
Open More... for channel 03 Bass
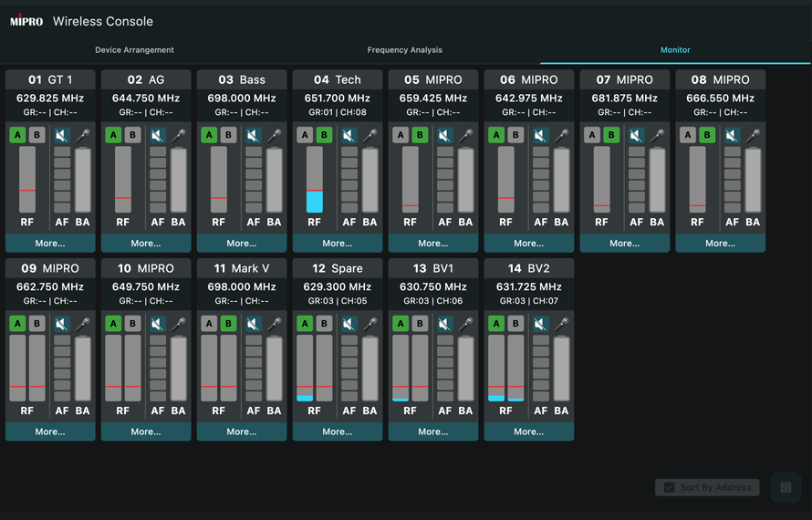point(242,243)
